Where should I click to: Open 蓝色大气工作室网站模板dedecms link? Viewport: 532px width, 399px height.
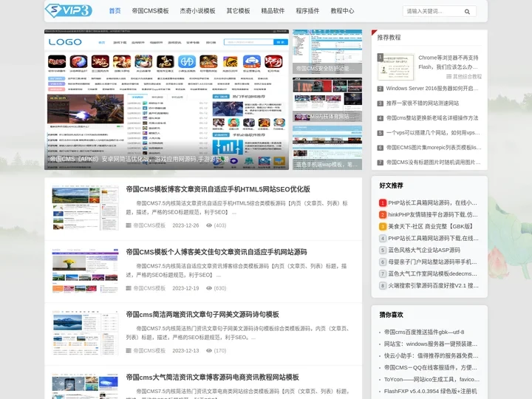(x=432, y=273)
